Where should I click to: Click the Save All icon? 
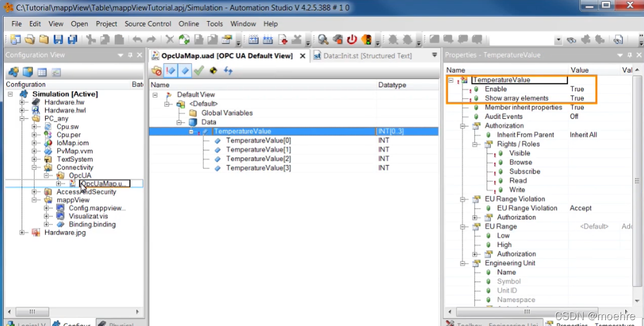73,39
